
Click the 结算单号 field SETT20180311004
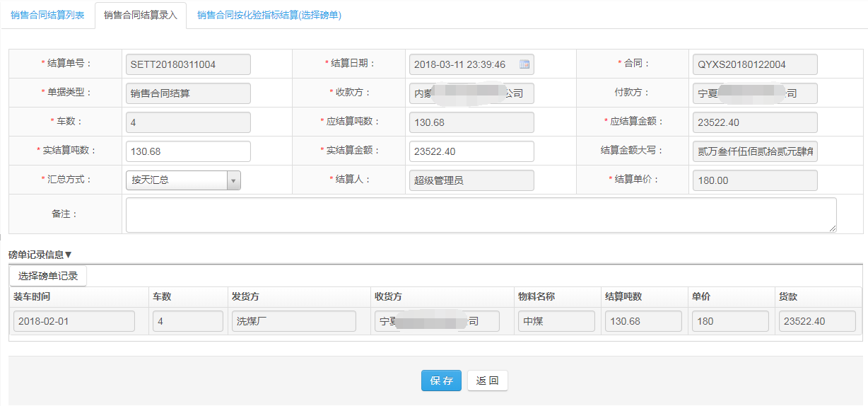pyautogui.click(x=188, y=64)
